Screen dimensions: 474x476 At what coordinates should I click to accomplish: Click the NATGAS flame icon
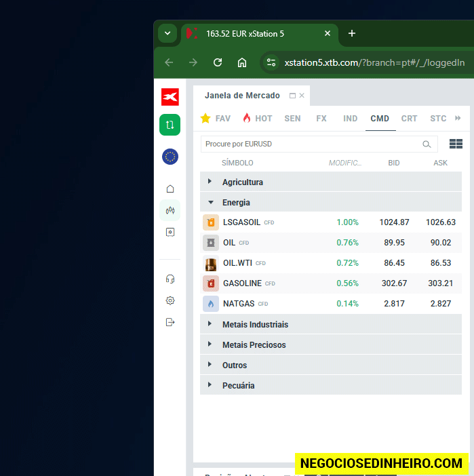coord(211,304)
